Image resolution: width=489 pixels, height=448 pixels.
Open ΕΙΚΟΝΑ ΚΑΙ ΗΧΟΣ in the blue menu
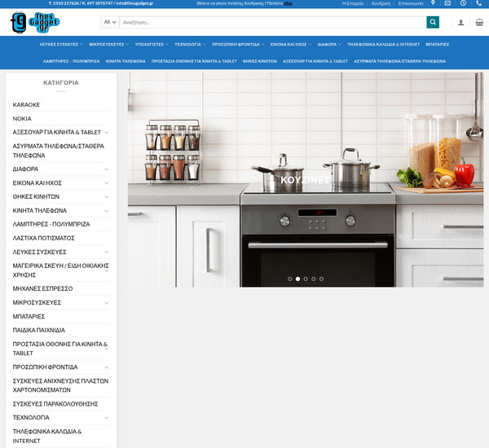tap(291, 44)
